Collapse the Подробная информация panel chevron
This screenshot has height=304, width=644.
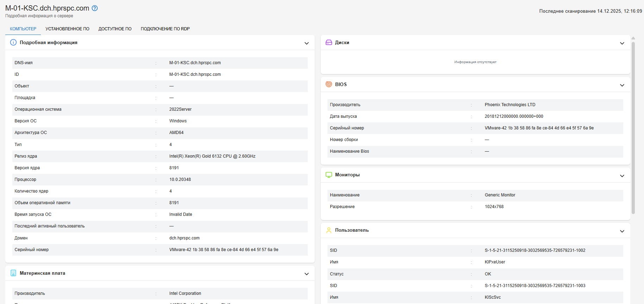click(x=307, y=43)
